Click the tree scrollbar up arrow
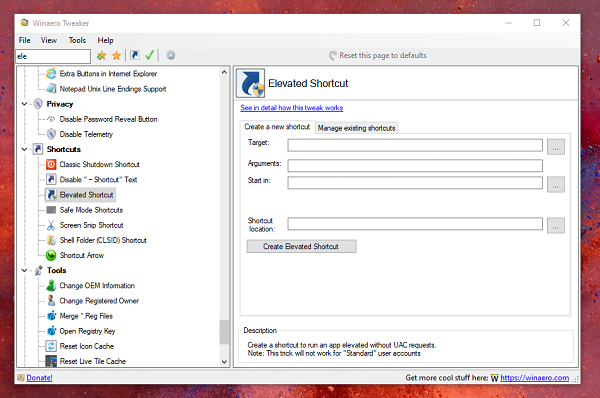Viewport: 600px width, 398px height. [x=224, y=72]
